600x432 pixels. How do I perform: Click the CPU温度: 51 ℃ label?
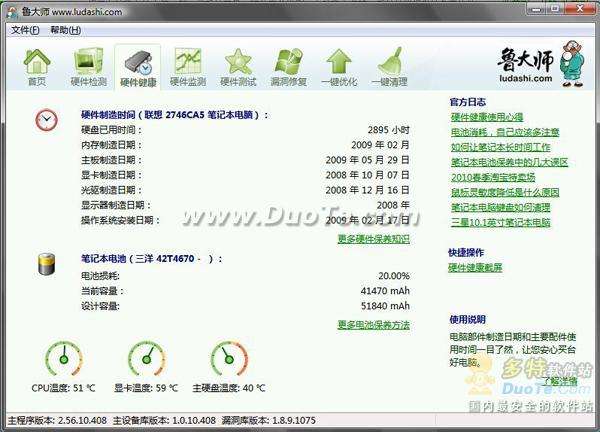[x=63, y=388]
